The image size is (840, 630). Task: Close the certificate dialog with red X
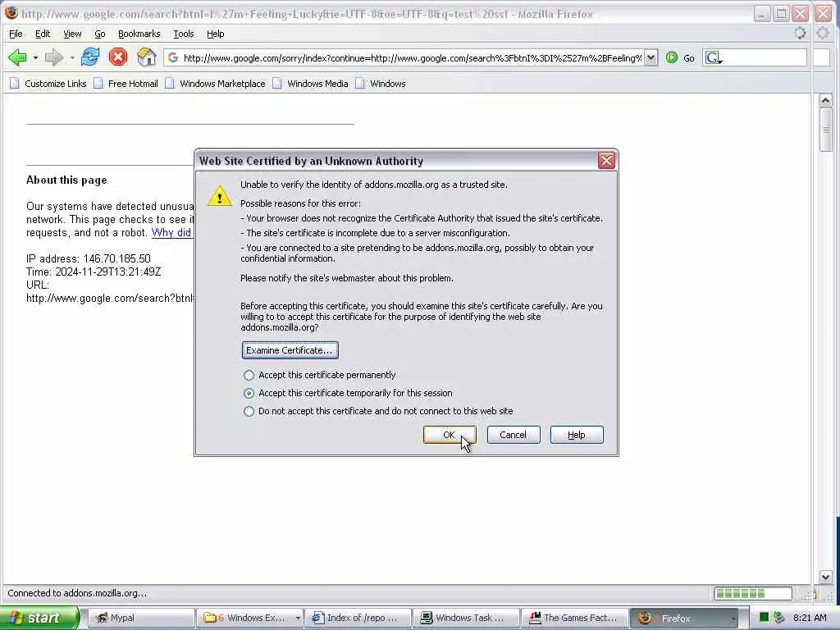[606, 160]
